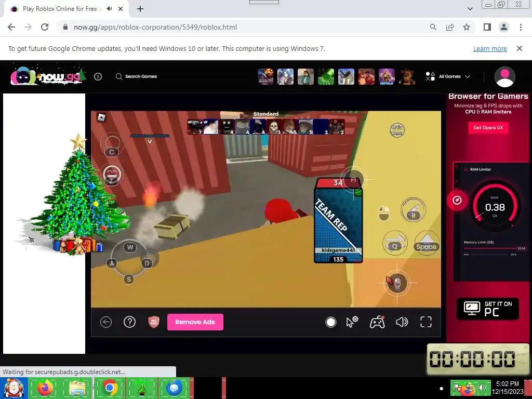The height and width of the screenshot is (399, 532).
Task: Tap the A movement key
Action: pyautogui.click(x=112, y=263)
